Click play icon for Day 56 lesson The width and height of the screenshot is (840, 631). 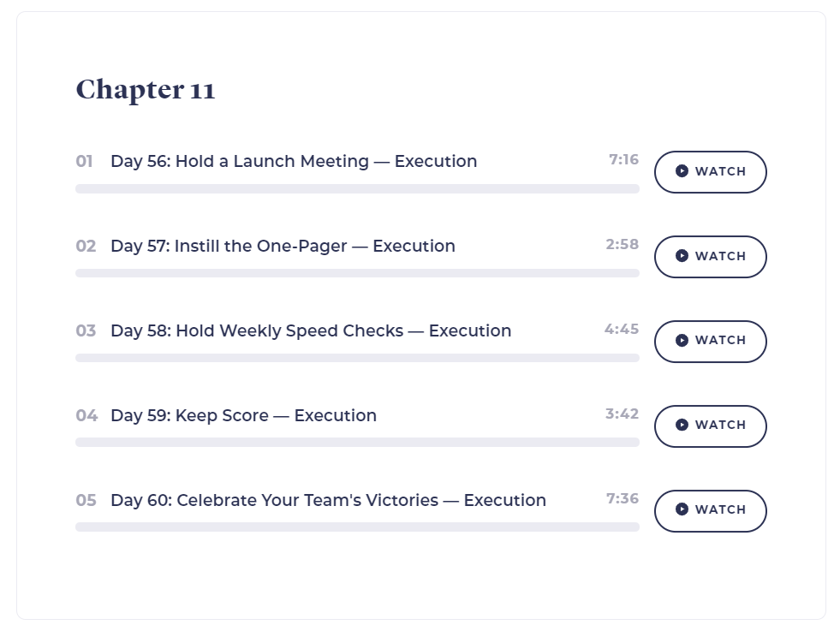coord(682,171)
